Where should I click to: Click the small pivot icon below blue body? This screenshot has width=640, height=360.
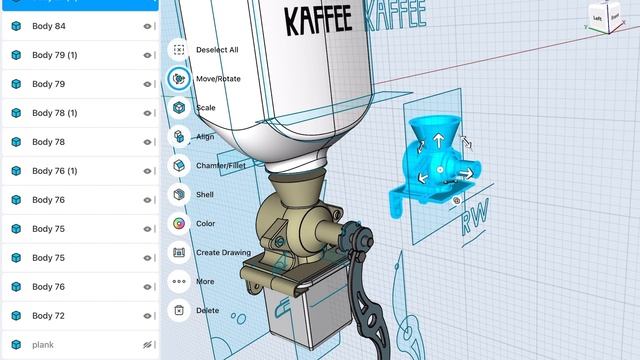[x=456, y=200]
